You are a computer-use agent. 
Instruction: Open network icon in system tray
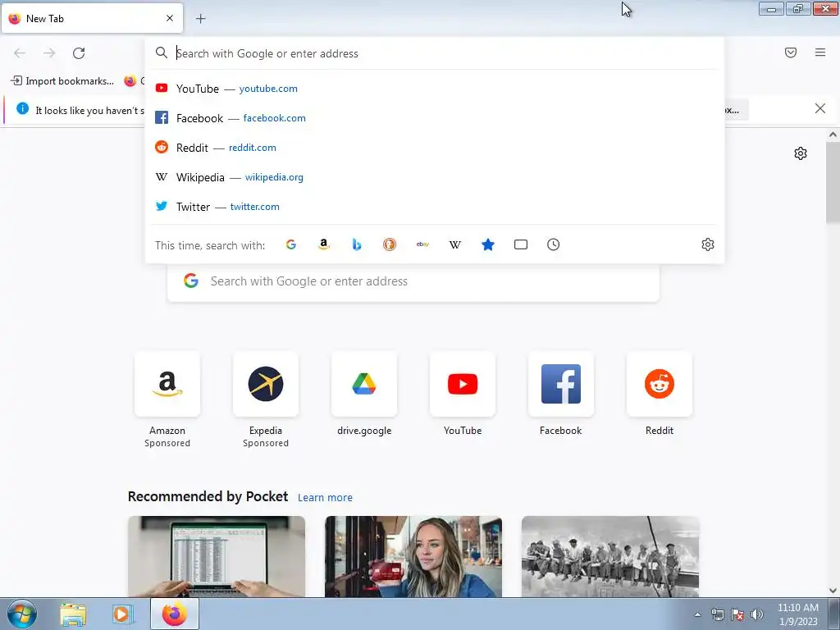717,614
